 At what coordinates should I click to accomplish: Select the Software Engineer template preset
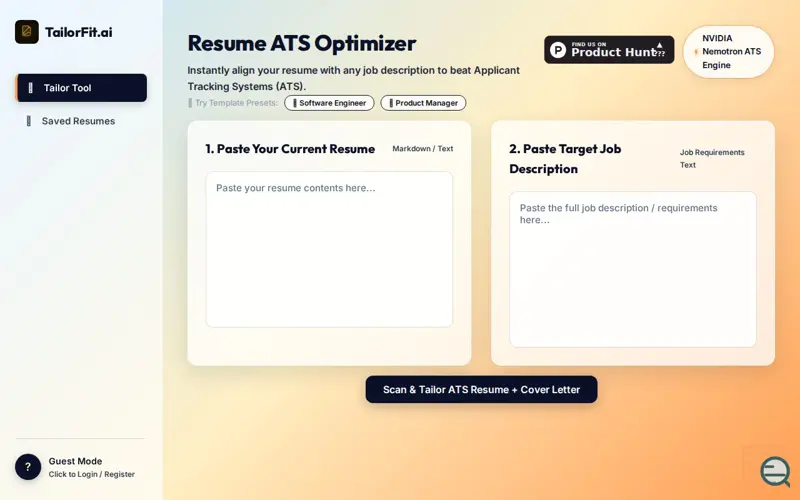coord(329,103)
